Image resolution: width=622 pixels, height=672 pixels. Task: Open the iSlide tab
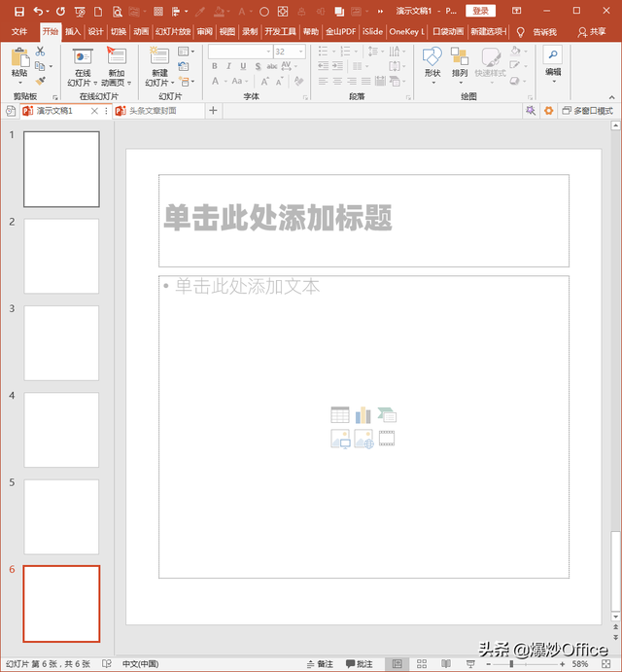[372, 32]
